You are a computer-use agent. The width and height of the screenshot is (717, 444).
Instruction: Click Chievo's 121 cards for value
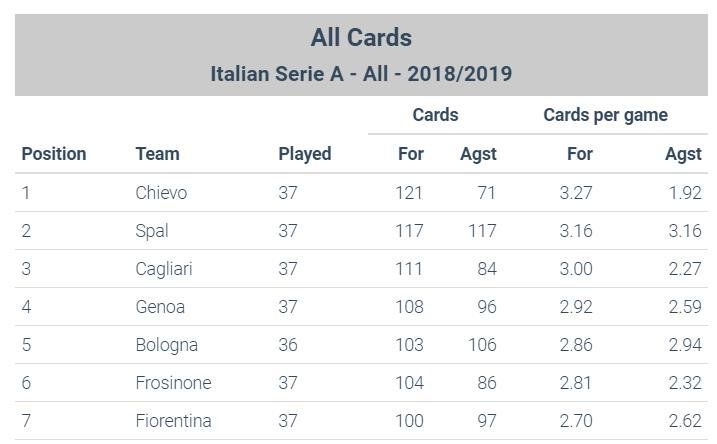(409, 193)
